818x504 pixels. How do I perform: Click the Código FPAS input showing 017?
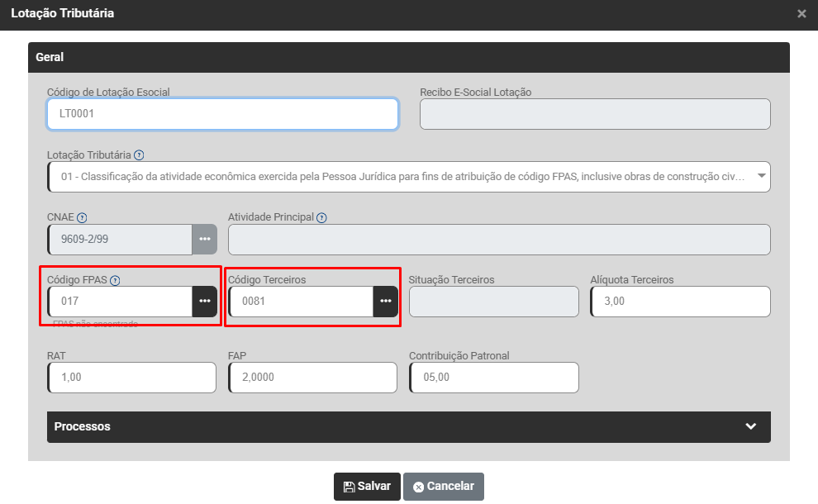[x=120, y=301]
